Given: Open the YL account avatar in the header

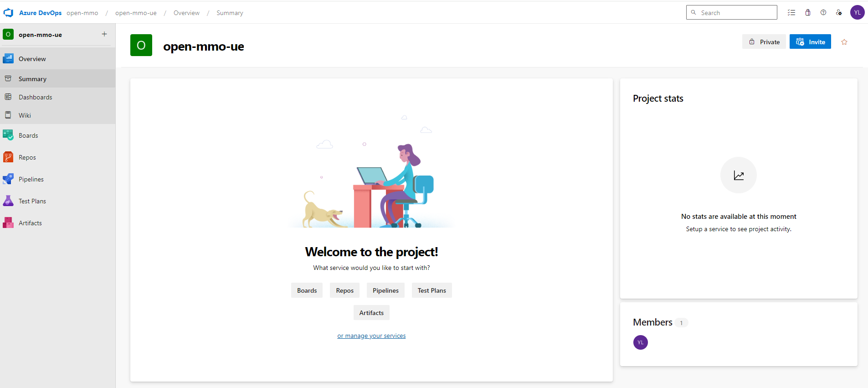Looking at the screenshot, I should pos(858,12).
